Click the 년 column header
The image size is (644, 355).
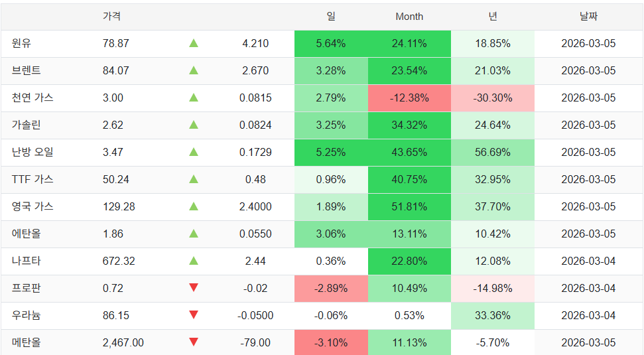[x=493, y=17]
